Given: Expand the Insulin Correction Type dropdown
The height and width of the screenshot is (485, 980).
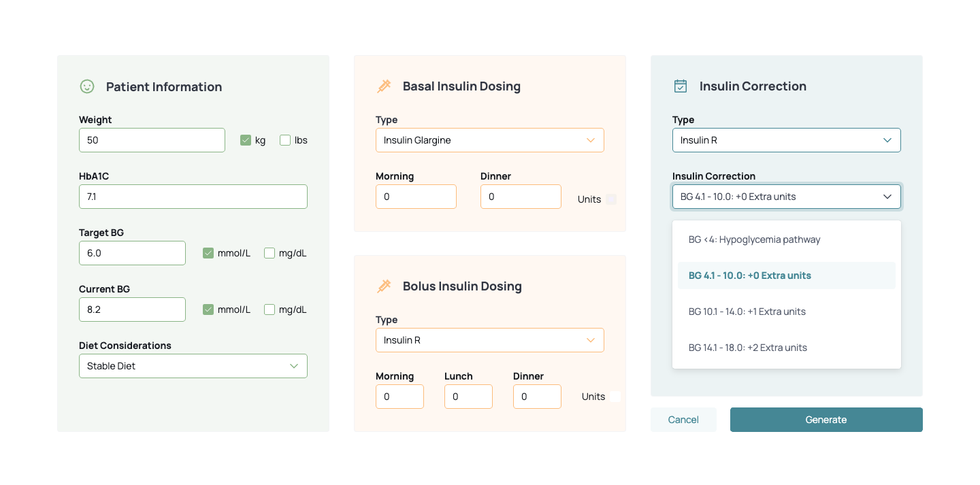Looking at the screenshot, I should pos(787,140).
